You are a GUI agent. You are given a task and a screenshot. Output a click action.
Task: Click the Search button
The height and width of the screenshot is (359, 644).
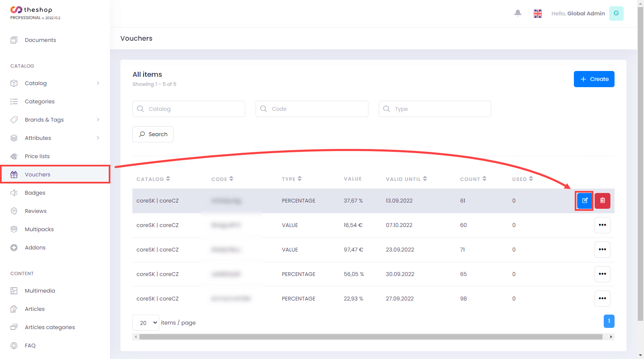tap(153, 134)
